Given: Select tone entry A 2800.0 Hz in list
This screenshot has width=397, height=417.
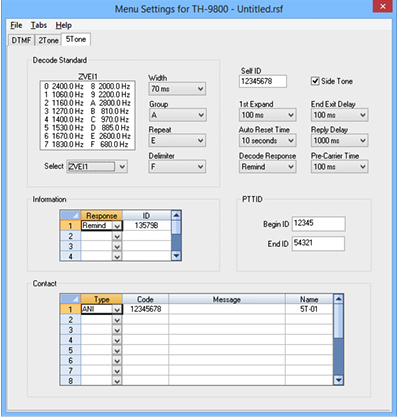Looking at the screenshot, I should [110, 103].
